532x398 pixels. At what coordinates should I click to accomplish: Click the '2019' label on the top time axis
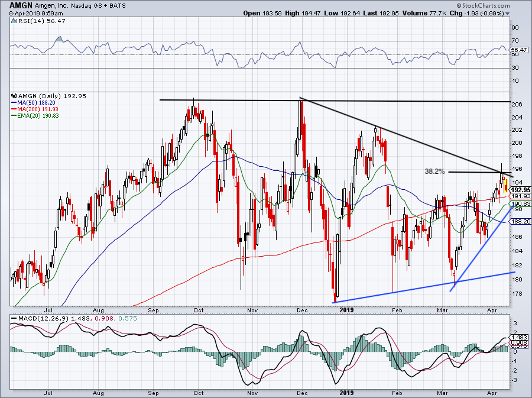tap(347, 310)
